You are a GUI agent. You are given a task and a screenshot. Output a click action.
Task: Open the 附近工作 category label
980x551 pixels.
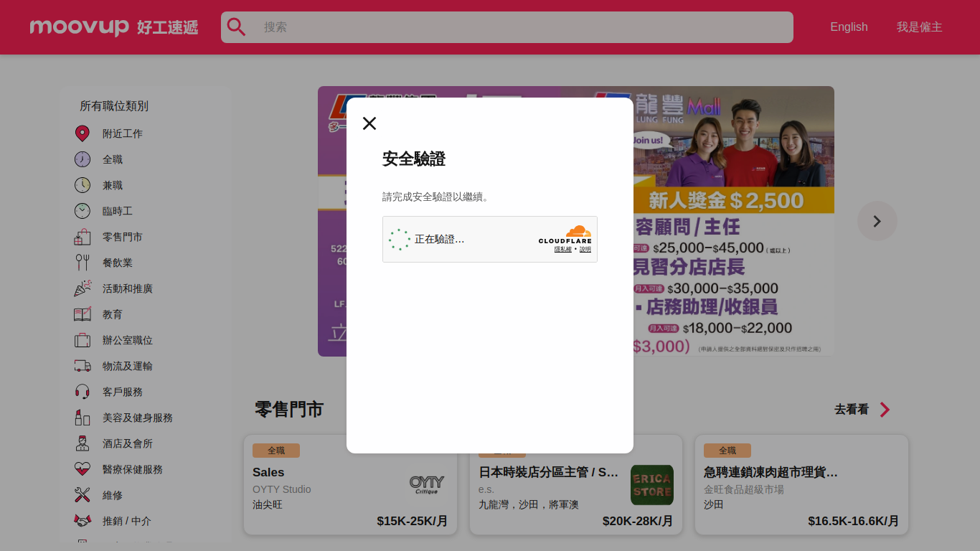click(x=123, y=133)
